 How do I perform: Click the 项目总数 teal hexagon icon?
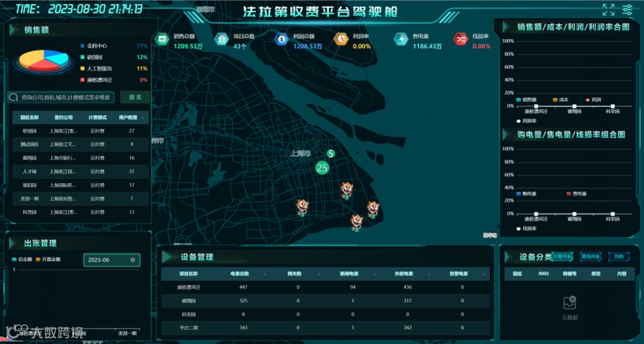(x=222, y=39)
